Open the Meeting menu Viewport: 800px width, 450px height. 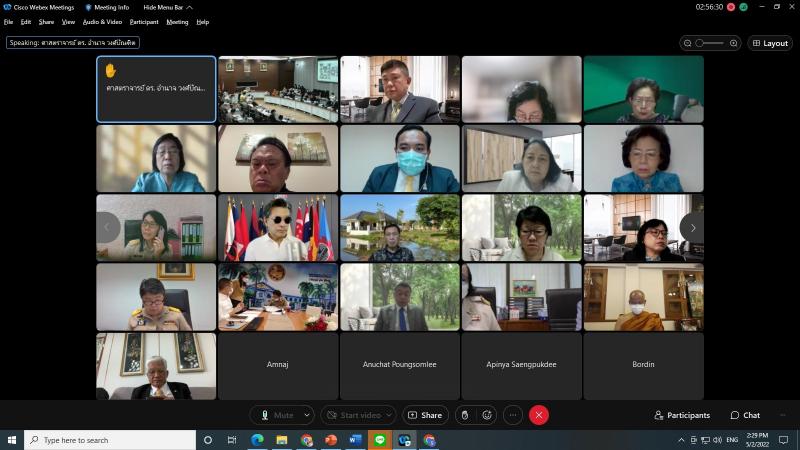tap(177, 22)
